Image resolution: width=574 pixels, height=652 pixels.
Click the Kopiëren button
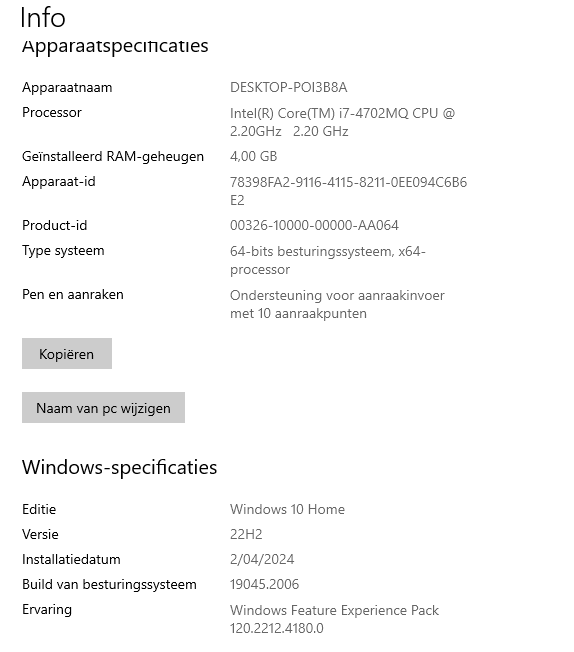click(x=67, y=353)
